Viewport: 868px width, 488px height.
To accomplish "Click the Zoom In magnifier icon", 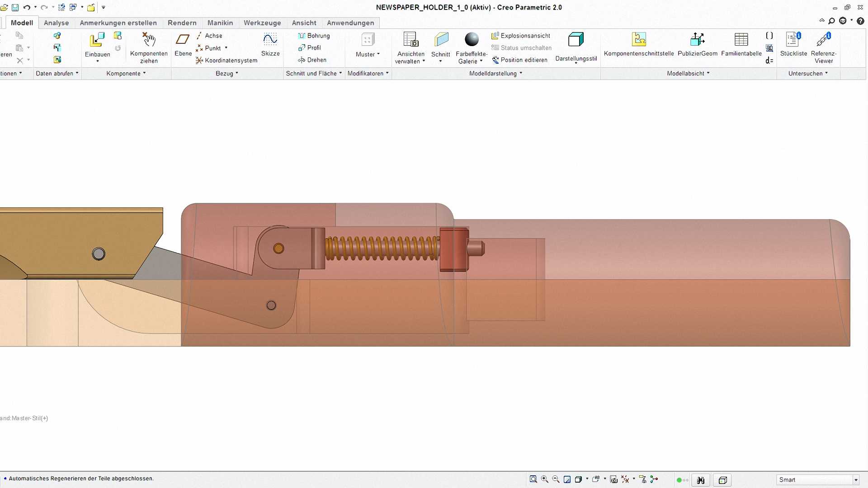I will tap(545, 479).
